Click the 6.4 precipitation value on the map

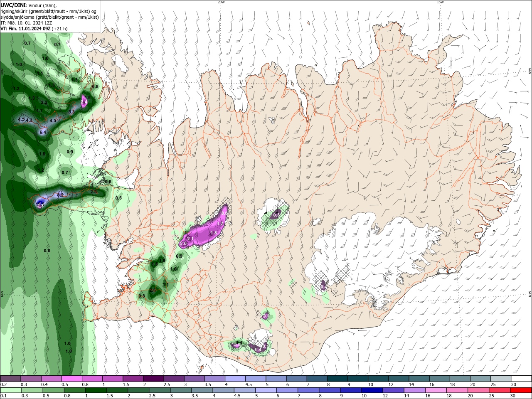[x=43, y=132]
